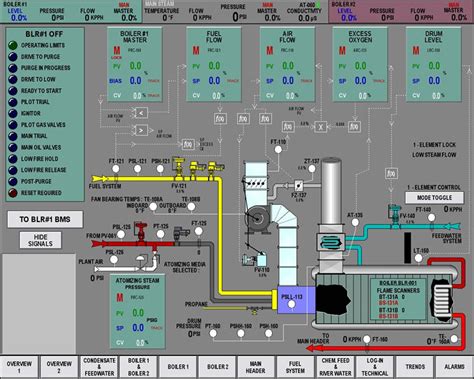Click the PSLL-113 pressure switch bubble
474x379 pixels.
[292, 304]
